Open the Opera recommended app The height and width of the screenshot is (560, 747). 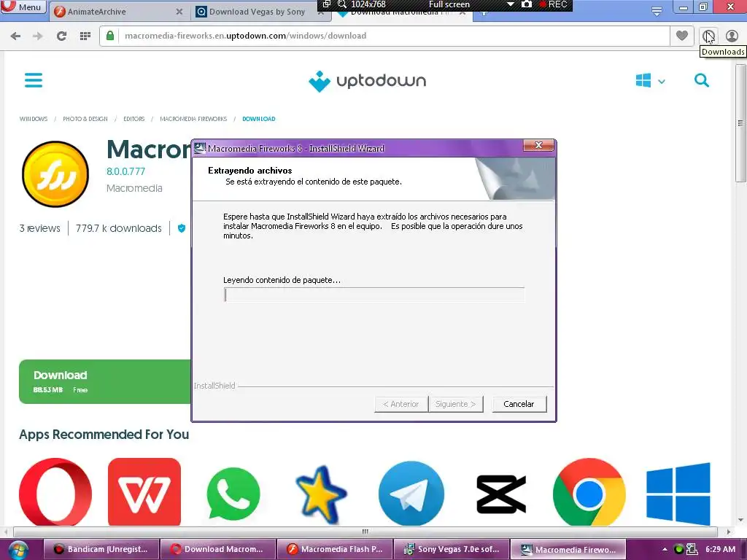(x=55, y=492)
